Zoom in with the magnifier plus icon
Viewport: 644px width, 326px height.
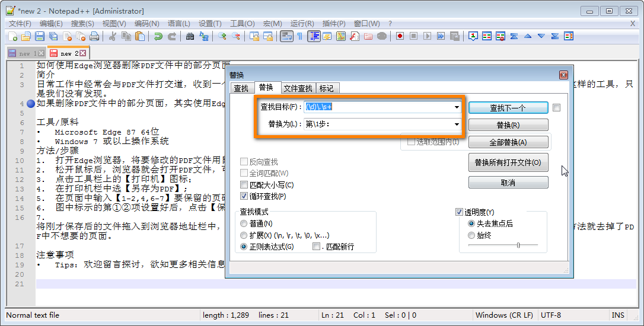pos(222,36)
